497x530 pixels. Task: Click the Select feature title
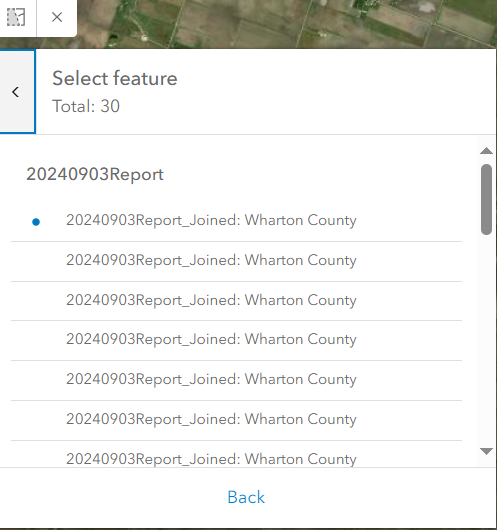115,78
